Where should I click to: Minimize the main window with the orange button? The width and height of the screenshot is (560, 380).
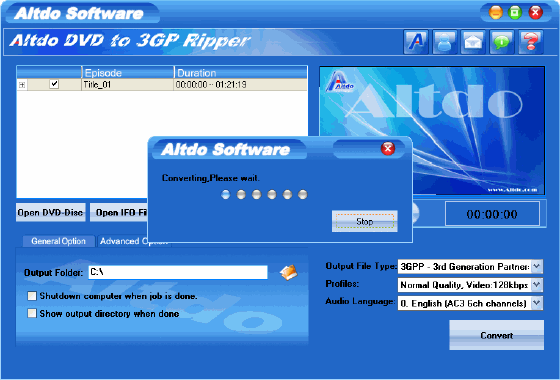[x=496, y=13]
